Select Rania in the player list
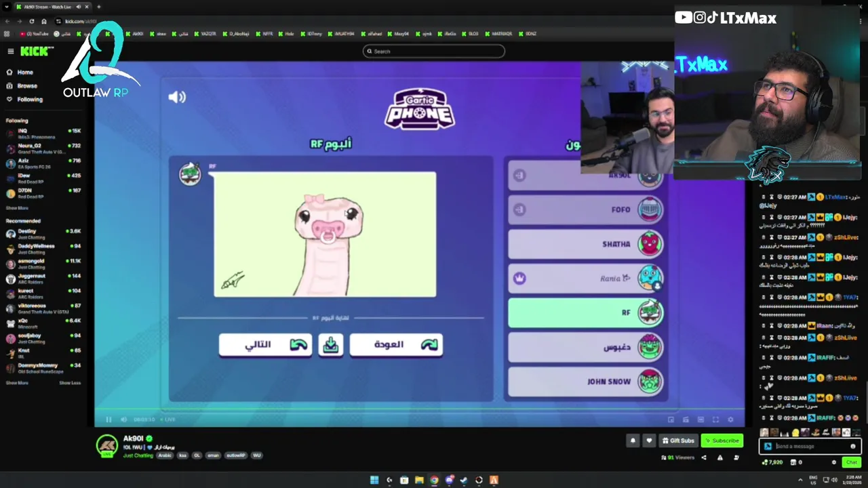 (586, 278)
